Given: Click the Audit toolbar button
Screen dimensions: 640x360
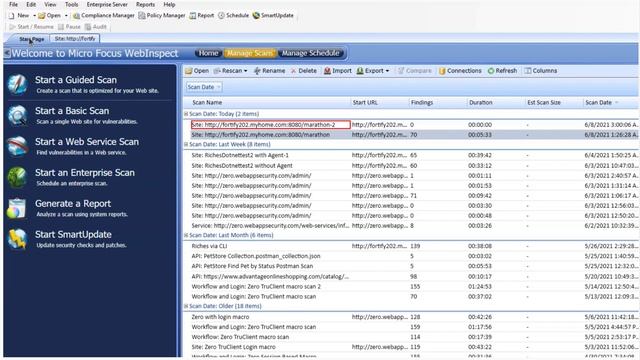Looking at the screenshot, I should [96, 27].
